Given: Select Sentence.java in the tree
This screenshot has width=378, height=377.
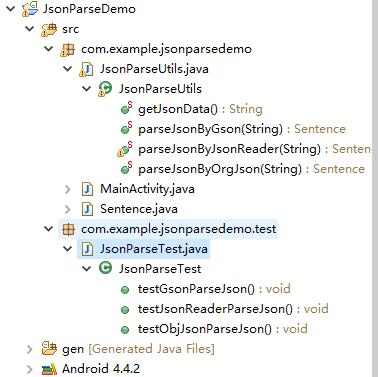Looking at the screenshot, I should point(139,209).
